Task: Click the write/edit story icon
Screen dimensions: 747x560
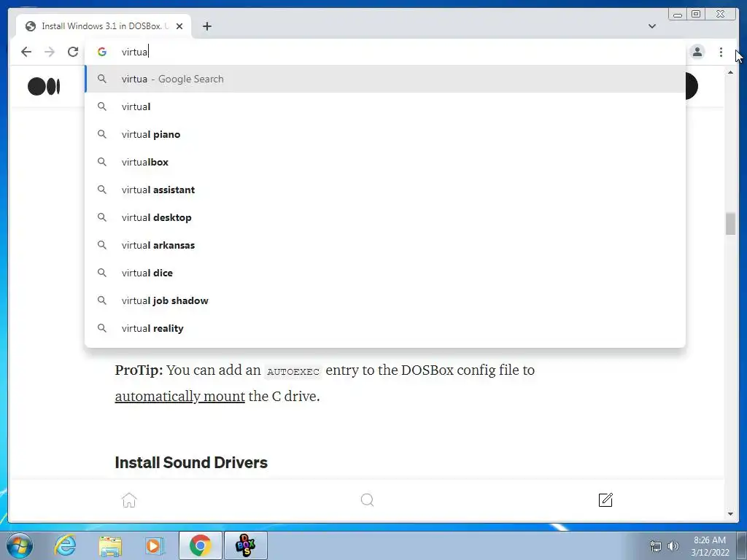Action: tap(605, 500)
